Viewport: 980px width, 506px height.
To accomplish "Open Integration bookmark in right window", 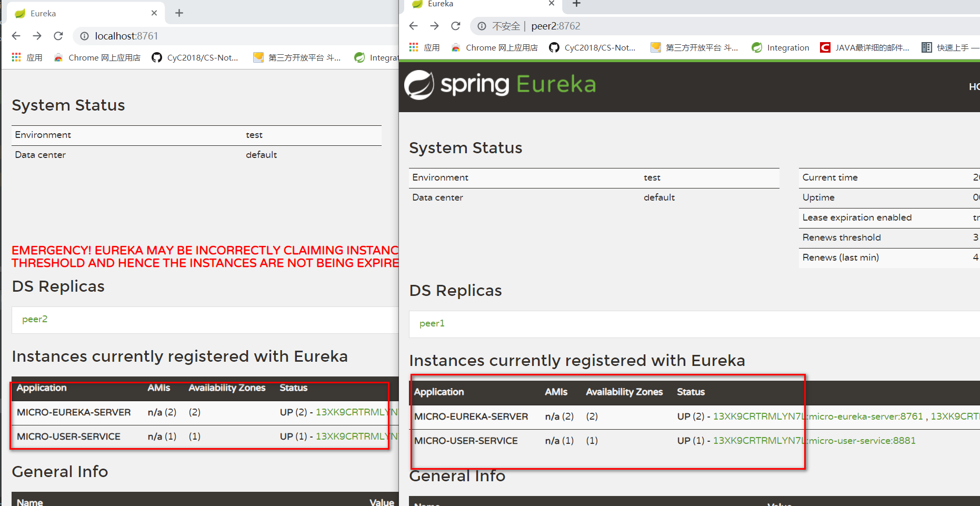I will coord(781,47).
